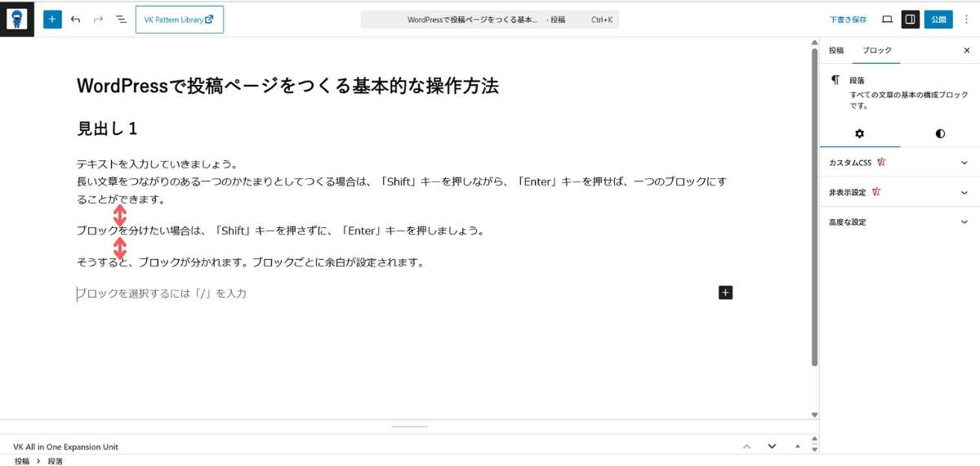Select the gear settings tab for the block
Image resolution: width=980 pixels, height=466 pixels.
point(859,133)
